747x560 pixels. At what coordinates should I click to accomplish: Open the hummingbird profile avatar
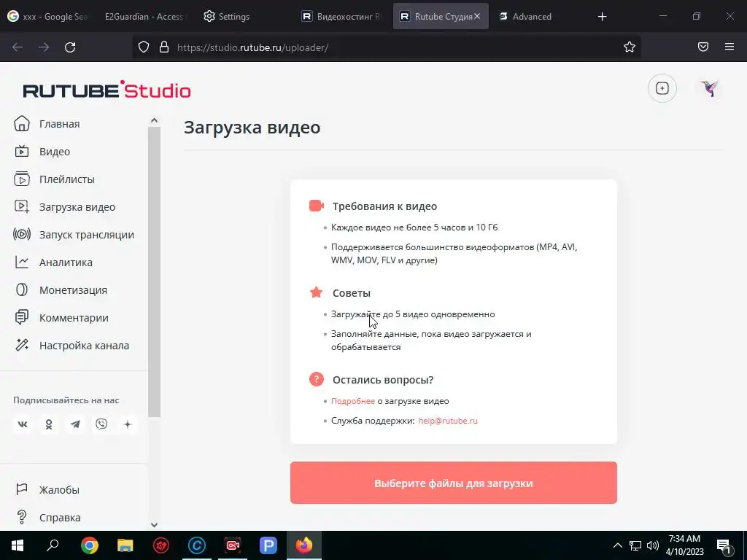pyautogui.click(x=709, y=88)
